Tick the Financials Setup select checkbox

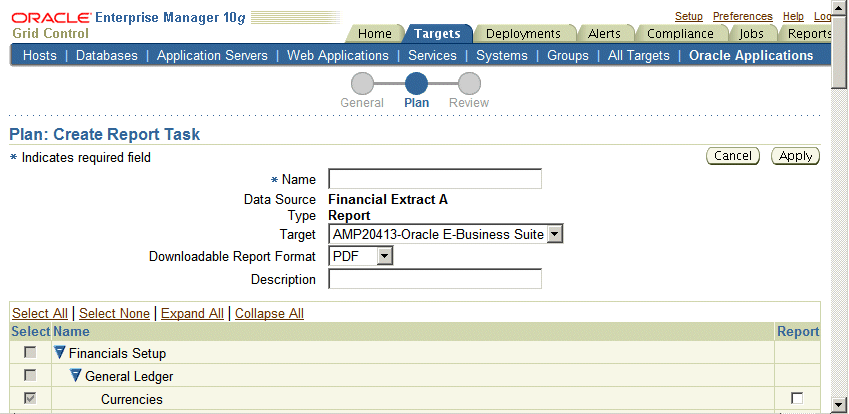click(30, 353)
